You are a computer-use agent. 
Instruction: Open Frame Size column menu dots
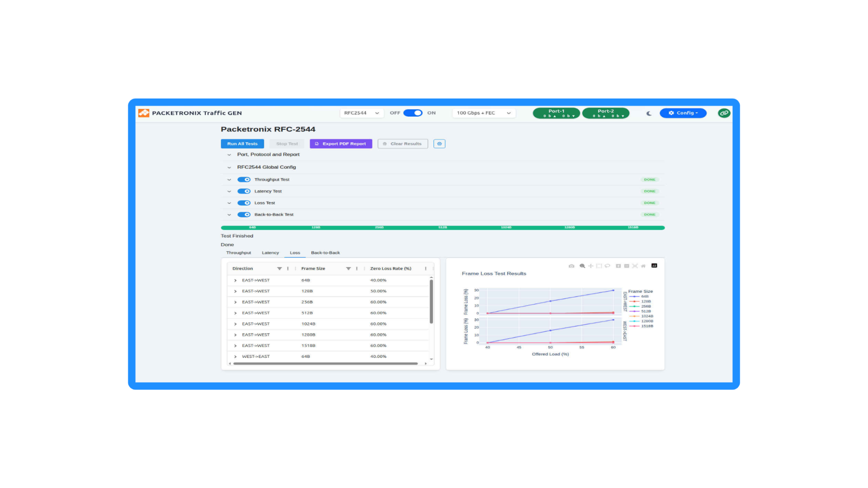(357, 268)
